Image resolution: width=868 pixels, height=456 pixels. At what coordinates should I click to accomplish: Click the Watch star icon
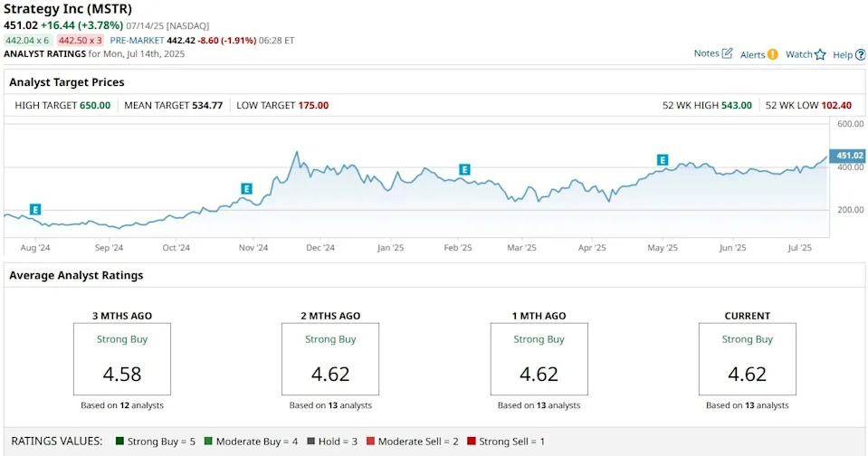tap(820, 54)
